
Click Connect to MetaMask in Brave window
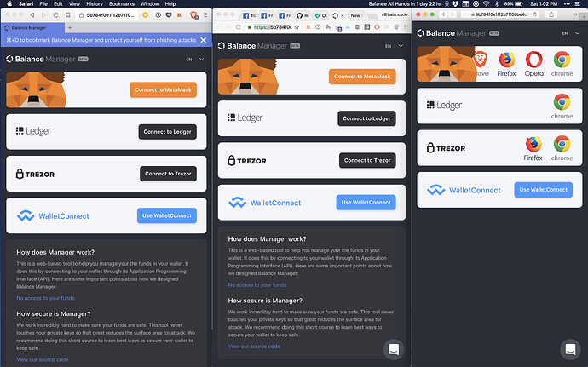163,90
